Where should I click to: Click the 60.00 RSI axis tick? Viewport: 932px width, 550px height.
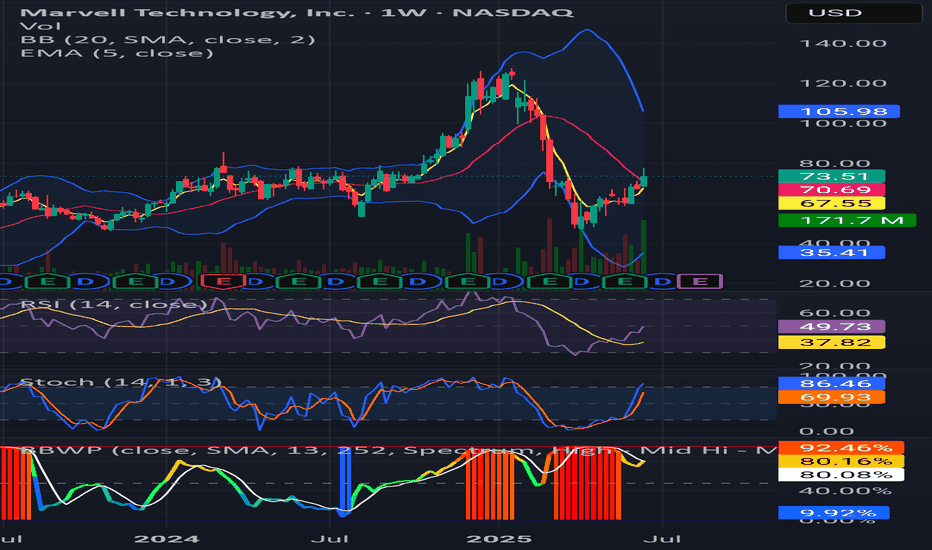[835, 313]
